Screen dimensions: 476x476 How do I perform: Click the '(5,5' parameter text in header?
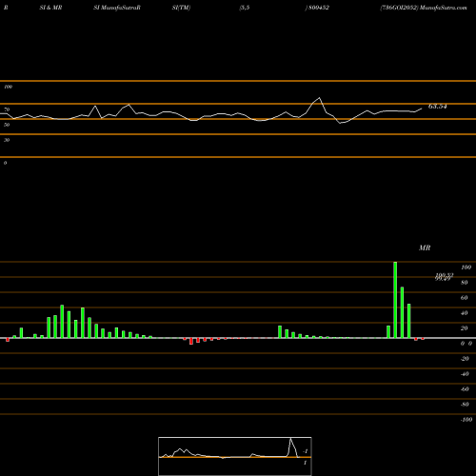[x=245, y=8]
